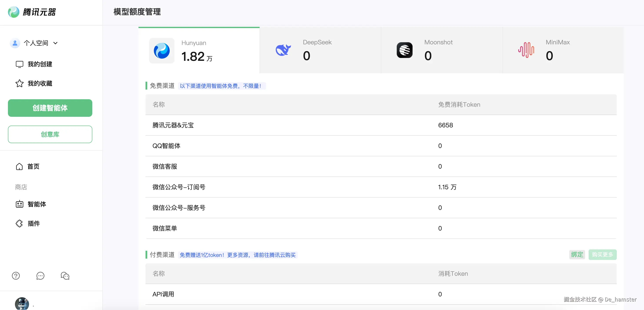Image resolution: width=644 pixels, height=310 pixels.
Task: Click the 模型额度管理 page title
Action: pos(137,12)
